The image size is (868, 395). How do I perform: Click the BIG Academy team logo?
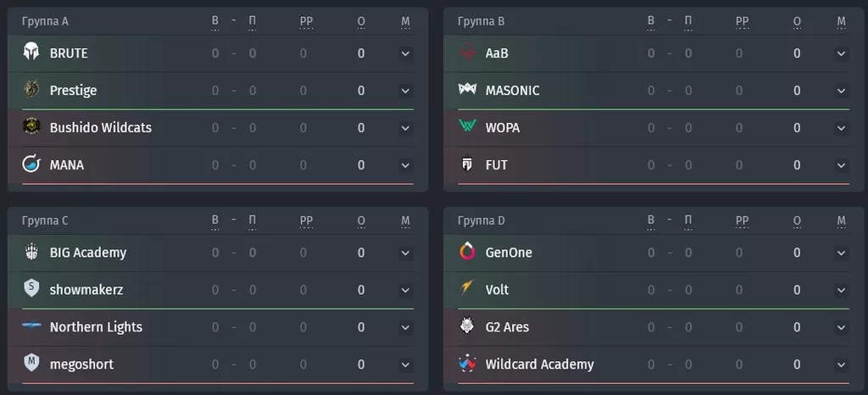[31, 252]
